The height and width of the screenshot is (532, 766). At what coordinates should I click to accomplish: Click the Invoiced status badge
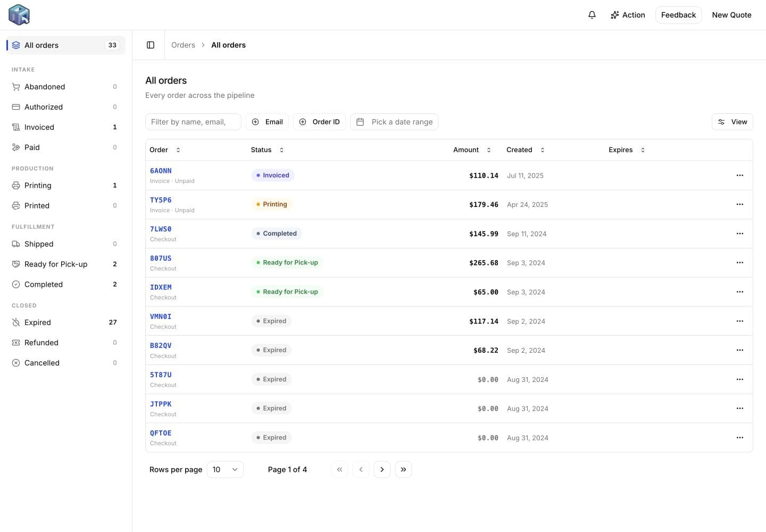(x=273, y=175)
